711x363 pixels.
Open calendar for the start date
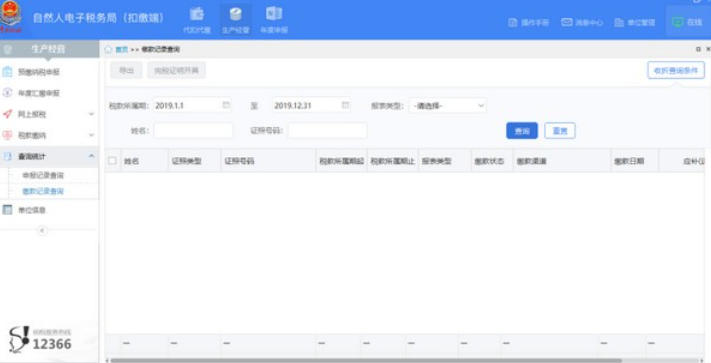(x=226, y=105)
